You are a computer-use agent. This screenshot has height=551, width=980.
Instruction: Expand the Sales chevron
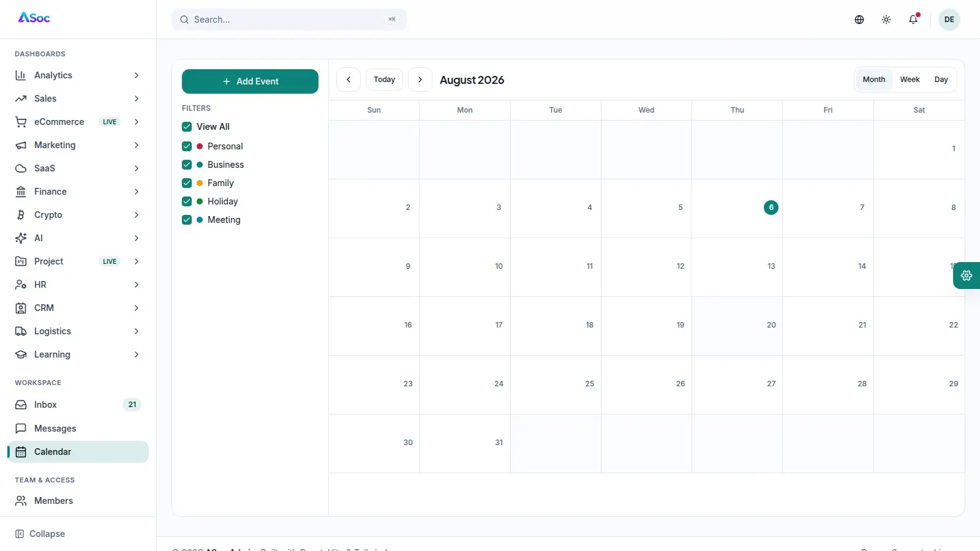click(137, 99)
